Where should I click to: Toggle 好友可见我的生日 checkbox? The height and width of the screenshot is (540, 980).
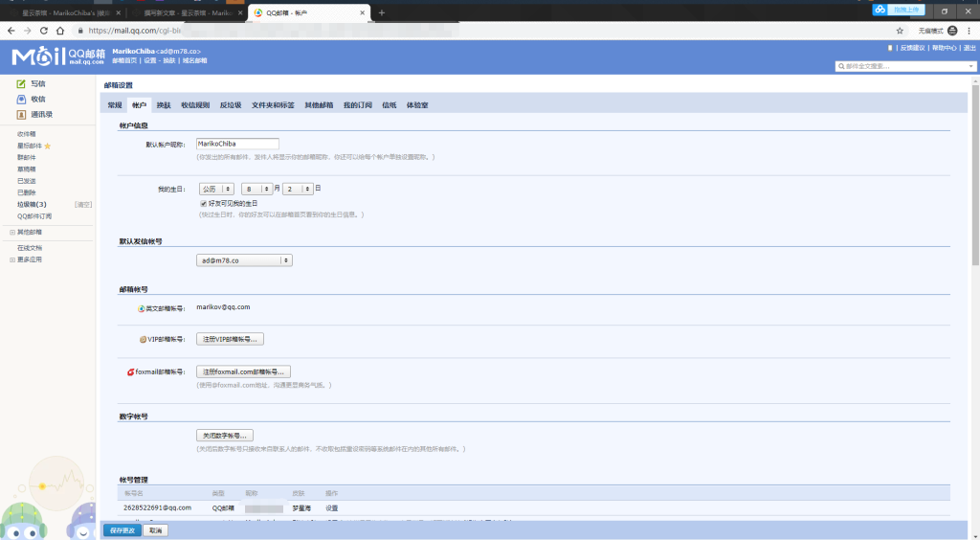tap(203, 204)
